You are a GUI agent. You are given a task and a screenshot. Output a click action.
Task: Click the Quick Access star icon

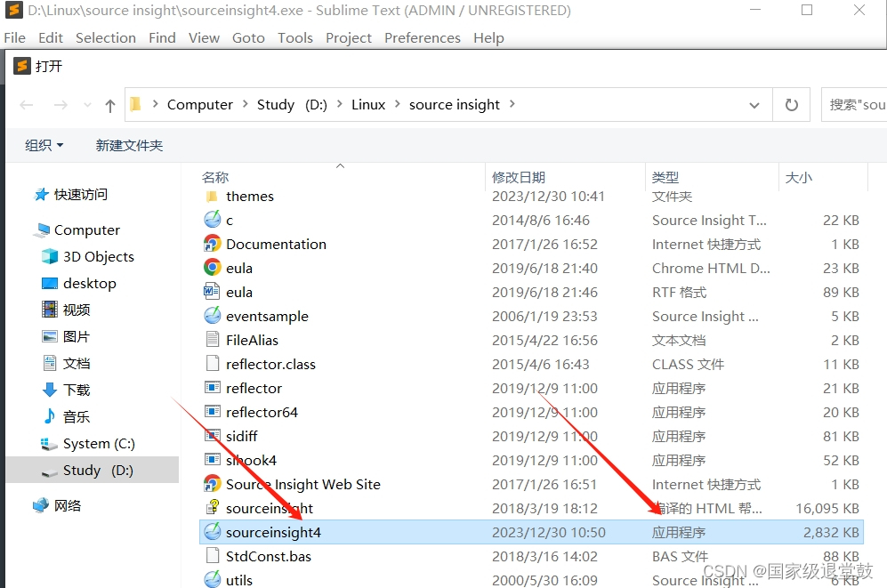click(41, 195)
